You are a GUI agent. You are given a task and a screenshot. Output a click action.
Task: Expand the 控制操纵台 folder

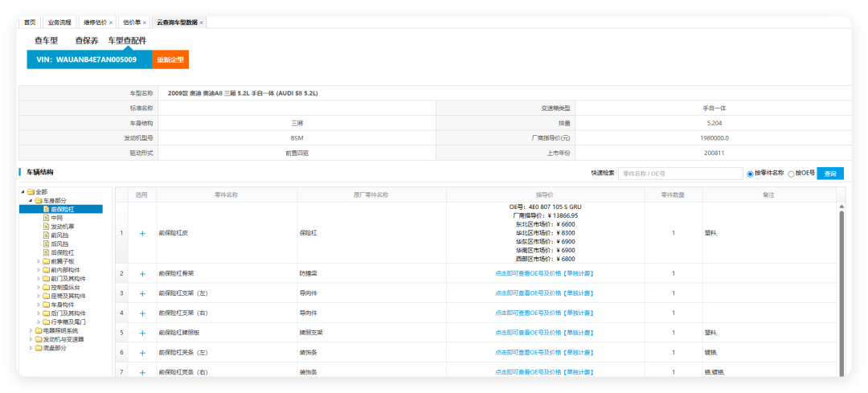tap(39, 287)
